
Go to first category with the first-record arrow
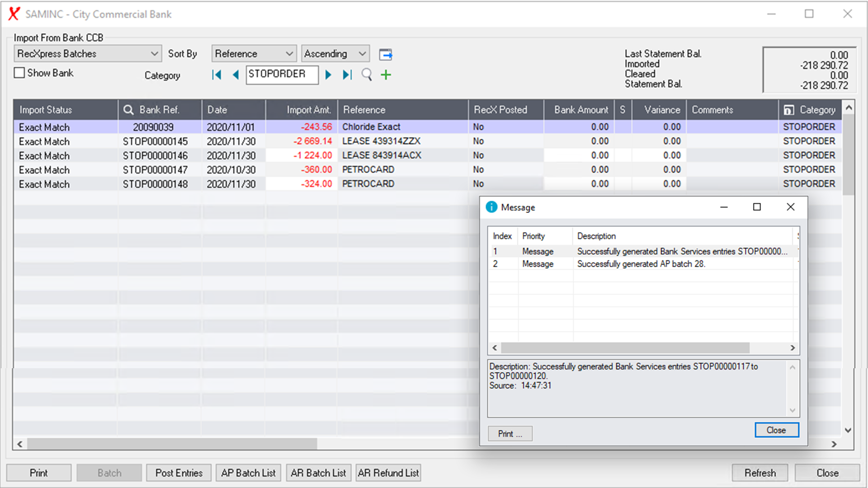[217, 75]
